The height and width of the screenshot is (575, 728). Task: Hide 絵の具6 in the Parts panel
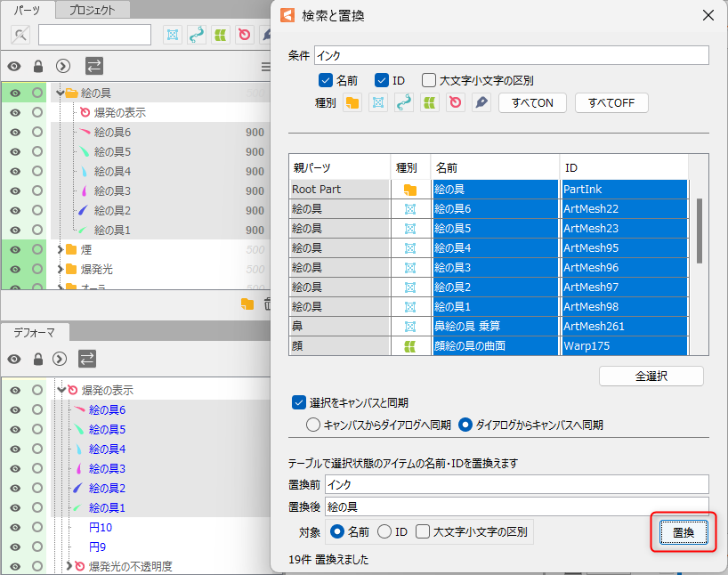(15, 132)
